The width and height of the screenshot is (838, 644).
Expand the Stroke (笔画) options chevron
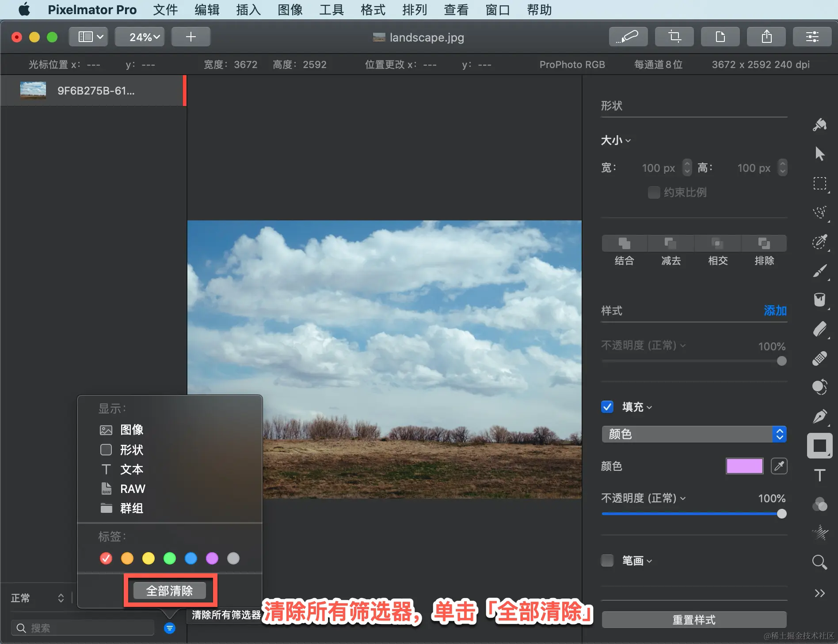[649, 561]
